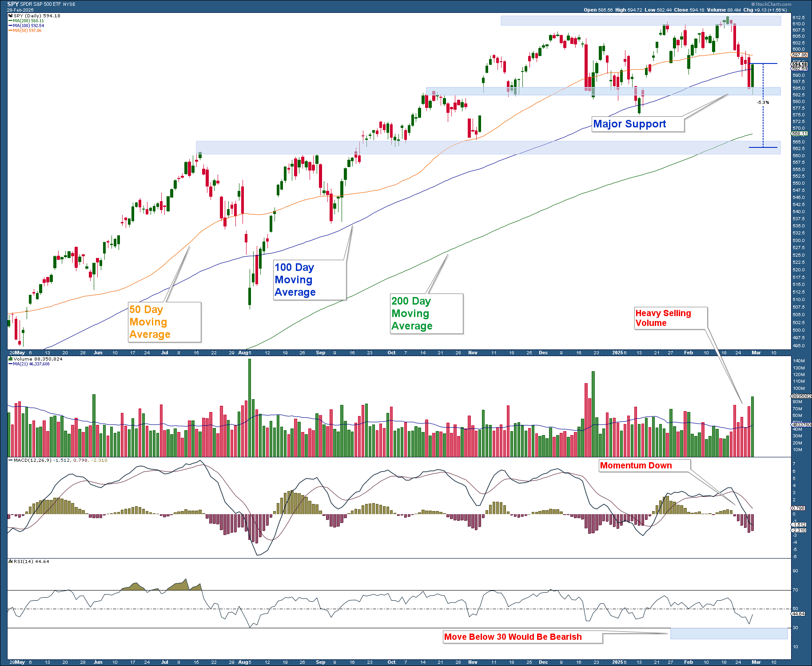Viewport: 812px width, 666px height.
Task: Click the 'MA(21) 46,337,608' legend text
Action: pyautogui.click(x=31, y=364)
